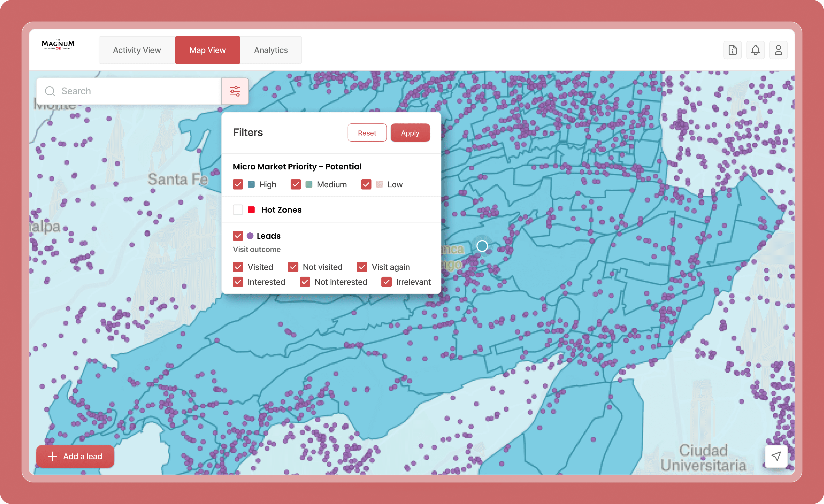Uncheck the High priority checkbox

(238, 185)
